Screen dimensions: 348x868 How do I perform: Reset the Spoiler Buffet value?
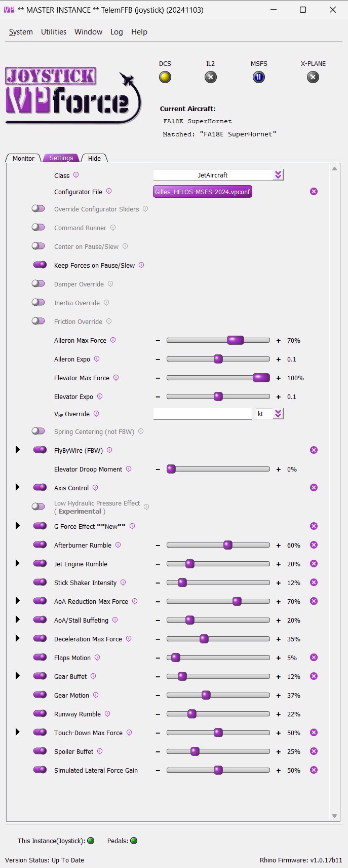[314, 751]
